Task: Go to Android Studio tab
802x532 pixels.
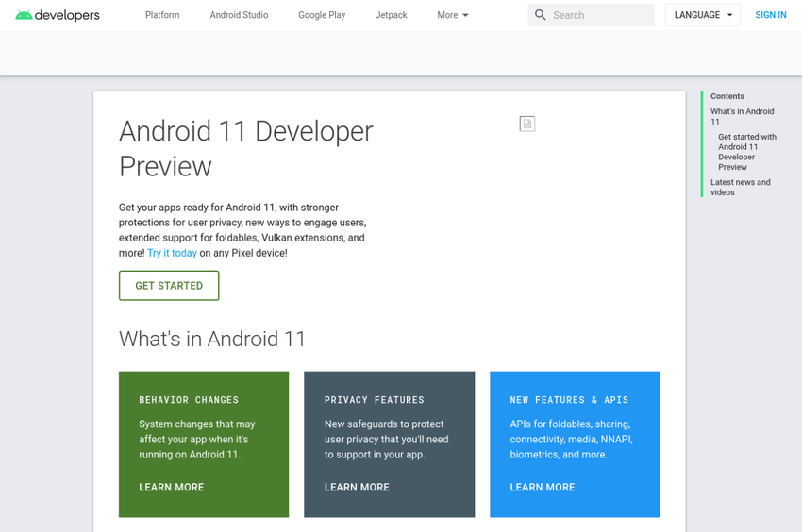Action: click(x=239, y=15)
